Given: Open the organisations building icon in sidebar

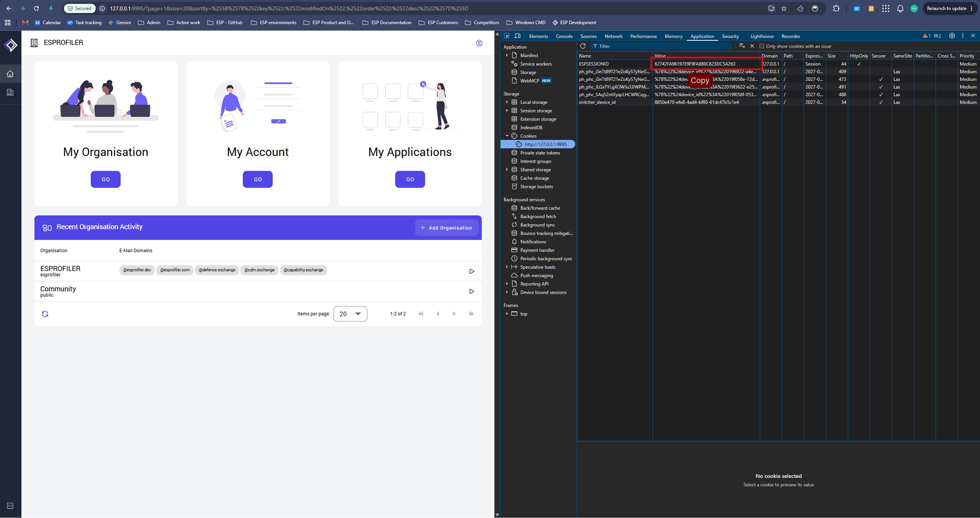Looking at the screenshot, I should [10, 92].
